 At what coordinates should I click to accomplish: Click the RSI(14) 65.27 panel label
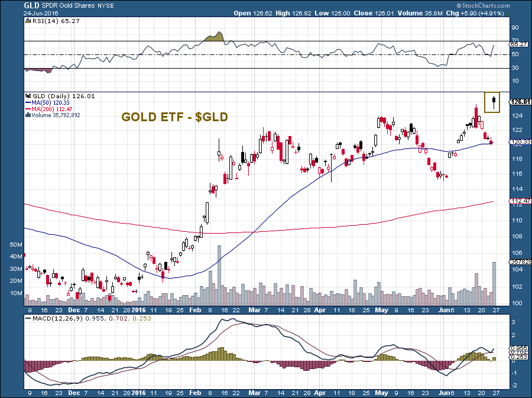pos(56,21)
